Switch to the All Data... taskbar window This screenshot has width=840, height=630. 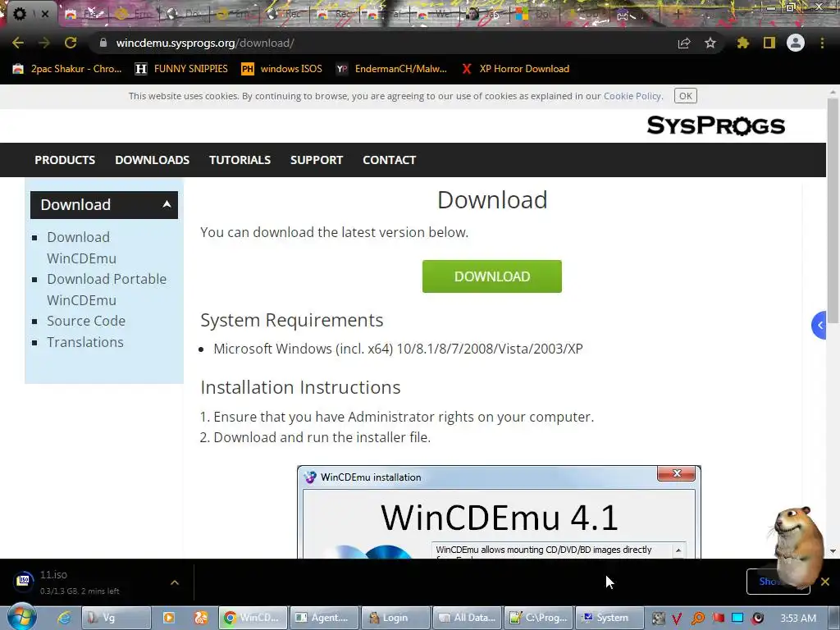(467, 618)
